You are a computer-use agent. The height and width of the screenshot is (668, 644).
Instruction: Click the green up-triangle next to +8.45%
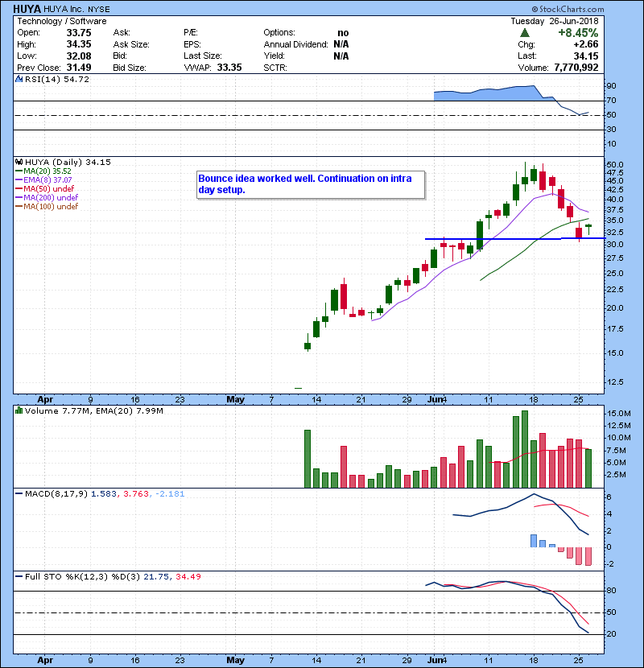[x=525, y=33]
